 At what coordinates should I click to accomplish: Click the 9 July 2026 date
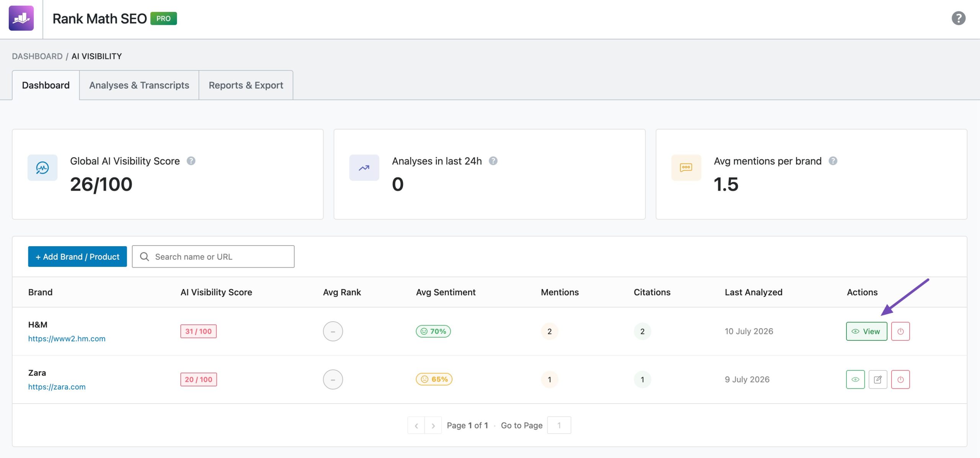pyautogui.click(x=747, y=379)
